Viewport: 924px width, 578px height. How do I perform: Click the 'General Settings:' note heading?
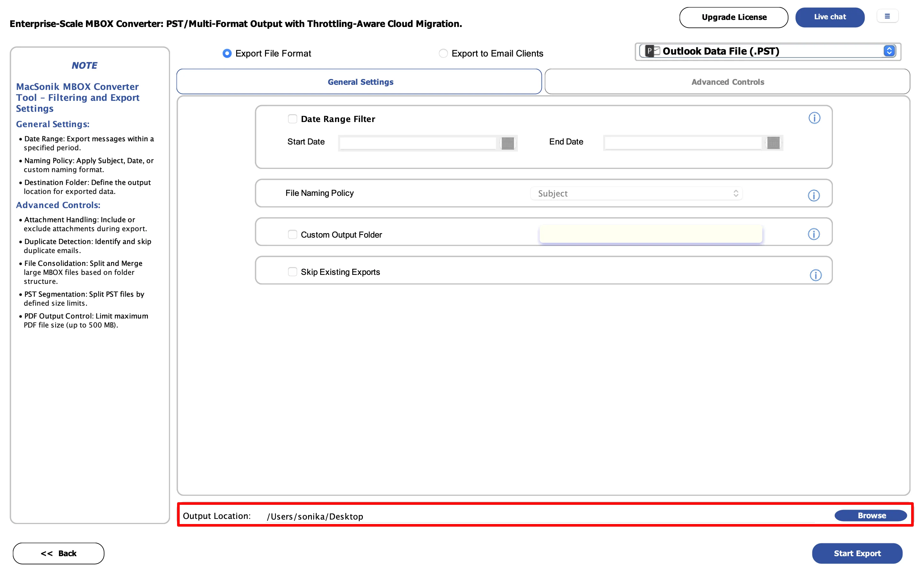coord(53,124)
